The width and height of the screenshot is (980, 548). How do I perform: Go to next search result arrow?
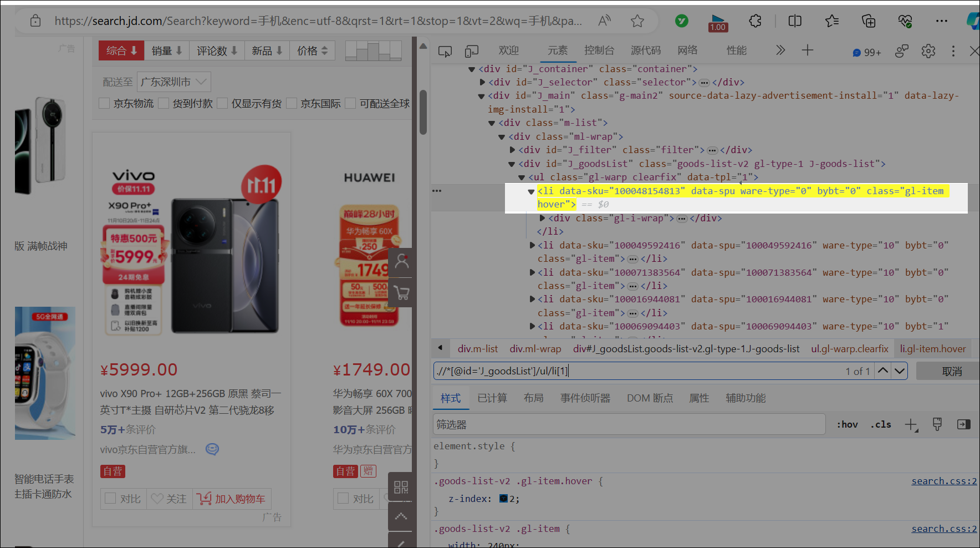coord(899,371)
